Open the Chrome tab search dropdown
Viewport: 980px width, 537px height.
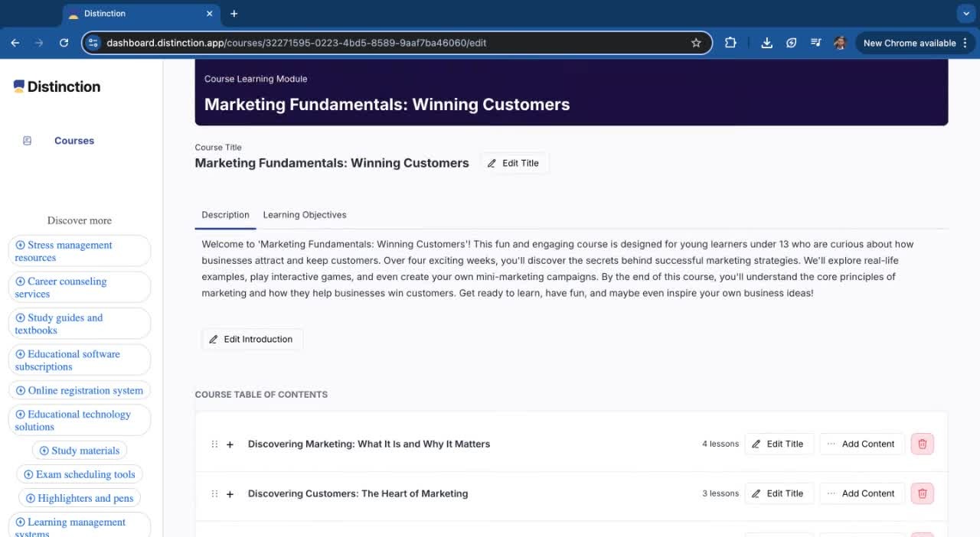click(x=965, y=14)
